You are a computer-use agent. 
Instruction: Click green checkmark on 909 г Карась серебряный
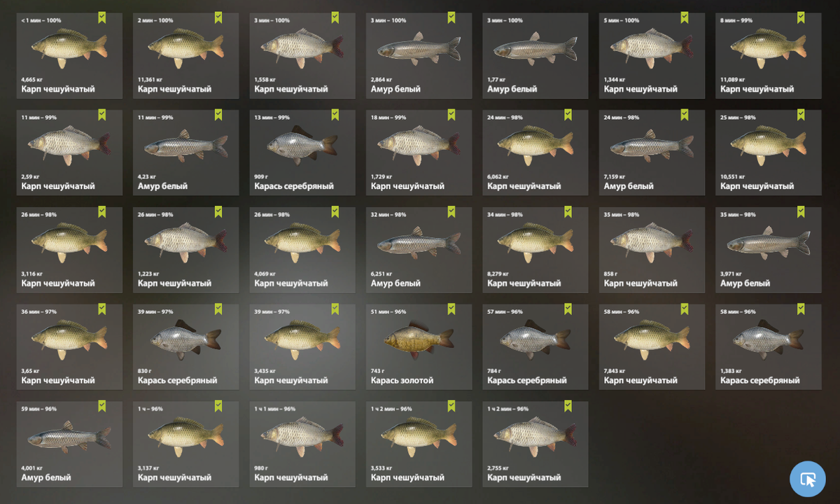pos(335,115)
